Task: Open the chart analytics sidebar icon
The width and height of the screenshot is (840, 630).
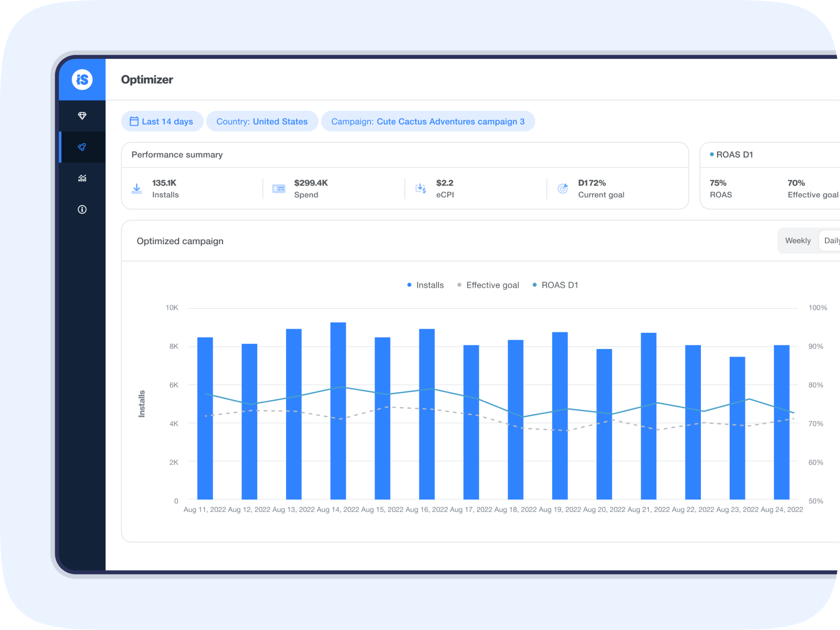Action: (x=82, y=178)
